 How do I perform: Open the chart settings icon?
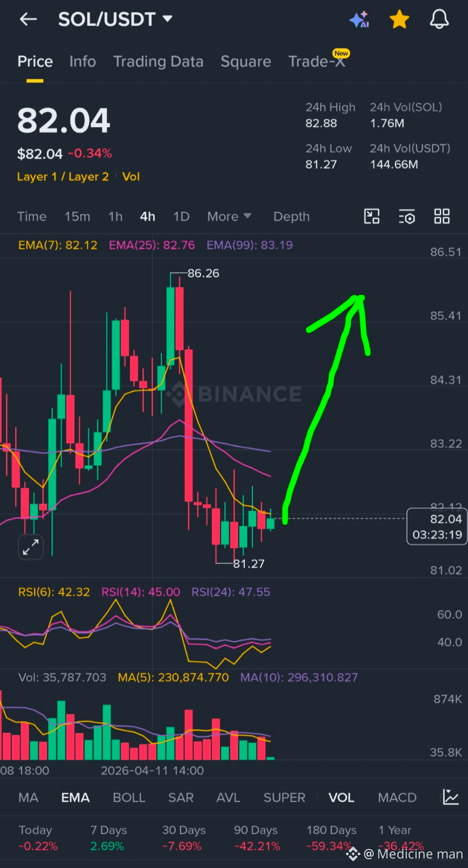[407, 216]
